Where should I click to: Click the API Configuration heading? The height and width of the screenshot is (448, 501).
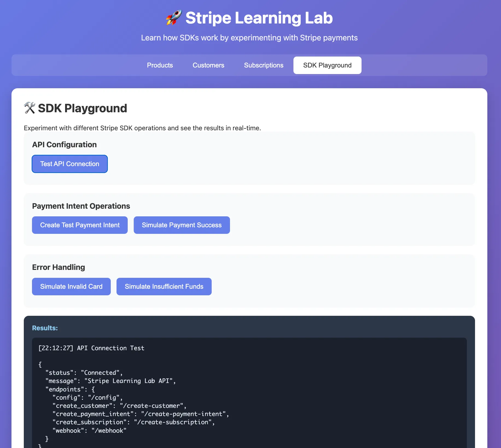click(x=65, y=145)
